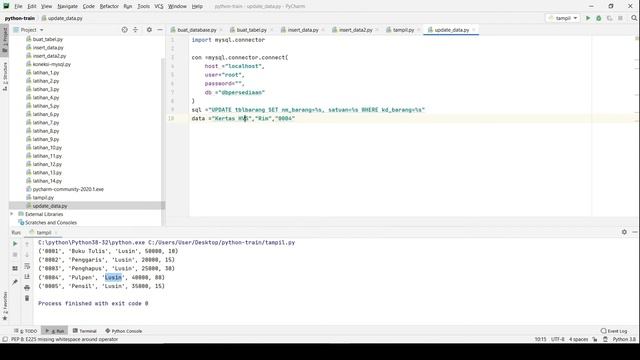Click the tampil tab in Run panel
The image size is (640, 360).
click(x=44, y=232)
